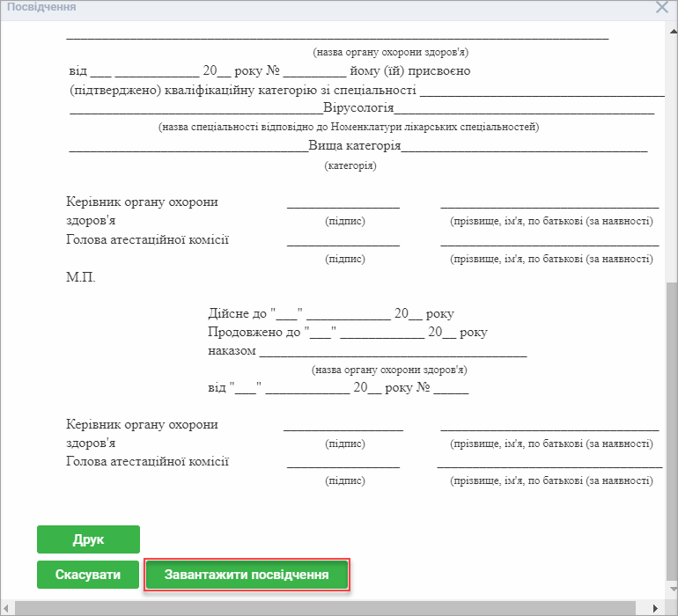The image size is (678, 616).
Task: Click the Друк print button
Action: (x=88, y=539)
